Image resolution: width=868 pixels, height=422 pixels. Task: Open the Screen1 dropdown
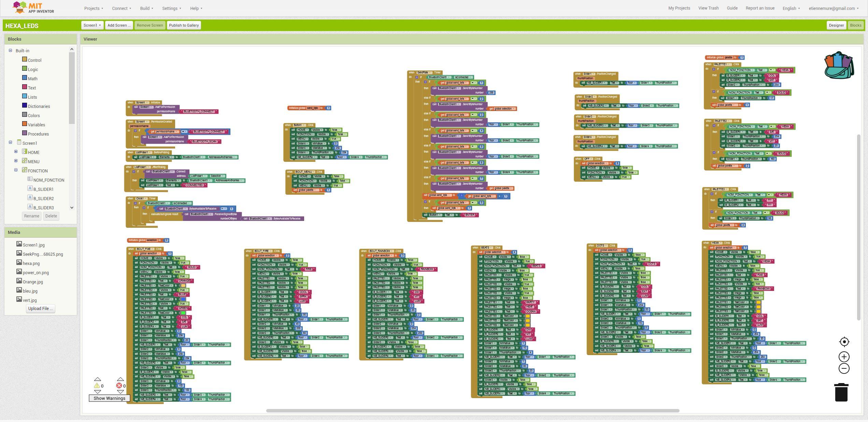pyautogui.click(x=92, y=25)
